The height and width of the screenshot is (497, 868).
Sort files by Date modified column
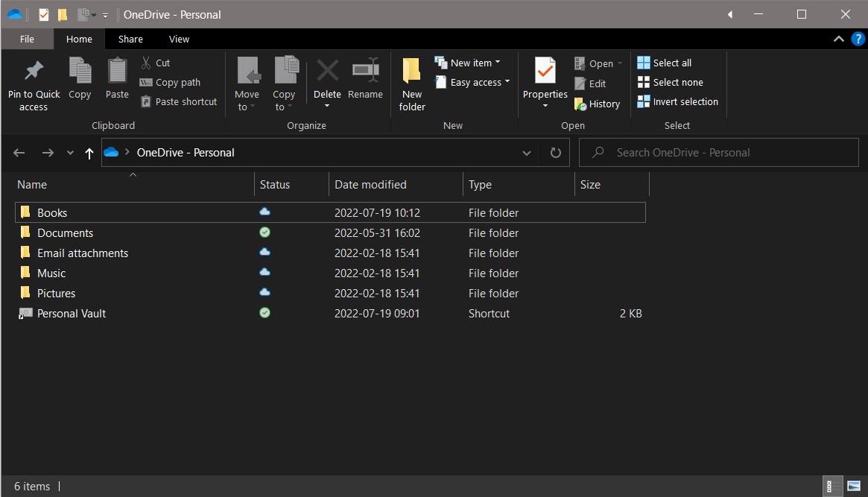(370, 185)
